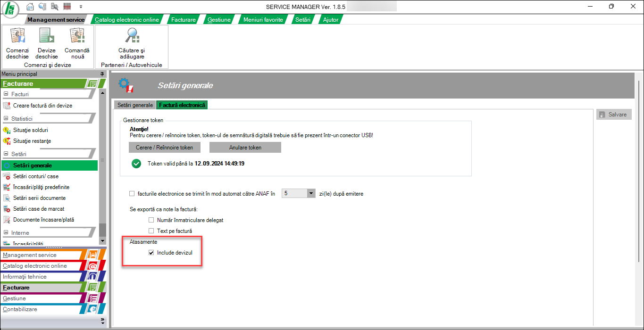Click the pin icon of Meniu principal panel

pos(102,74)
